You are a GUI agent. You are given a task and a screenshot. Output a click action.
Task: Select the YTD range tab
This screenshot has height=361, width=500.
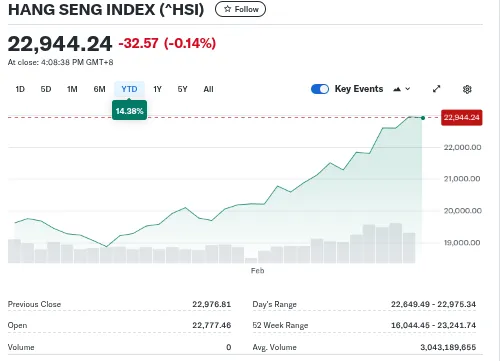[129, 89]
